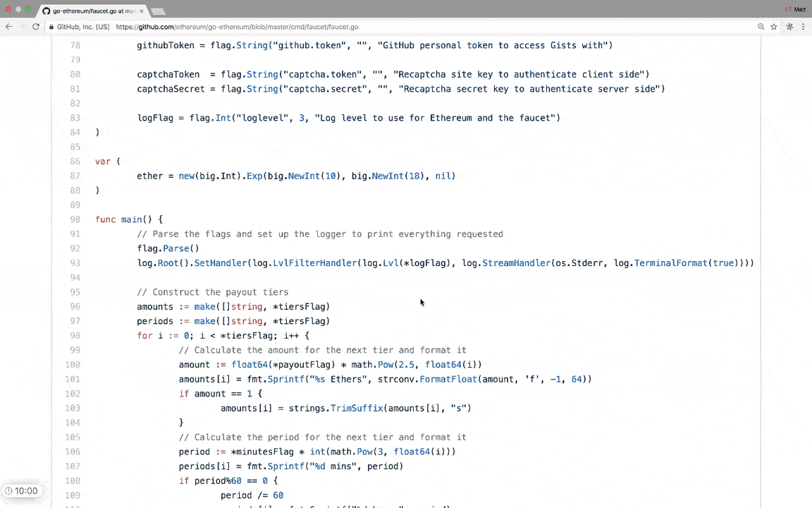Select line number 78 in the code
The width and height of the screenshot is (812, 508).
[75, 45]
